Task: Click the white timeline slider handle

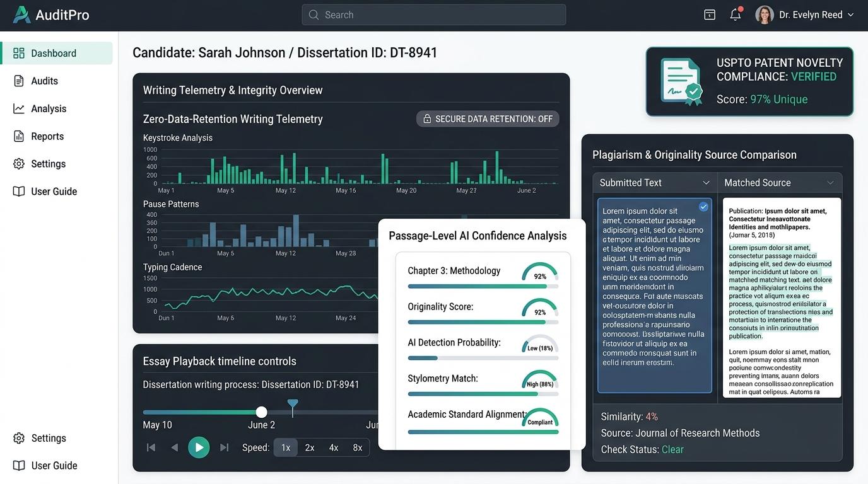Action: tap(261, 412)
